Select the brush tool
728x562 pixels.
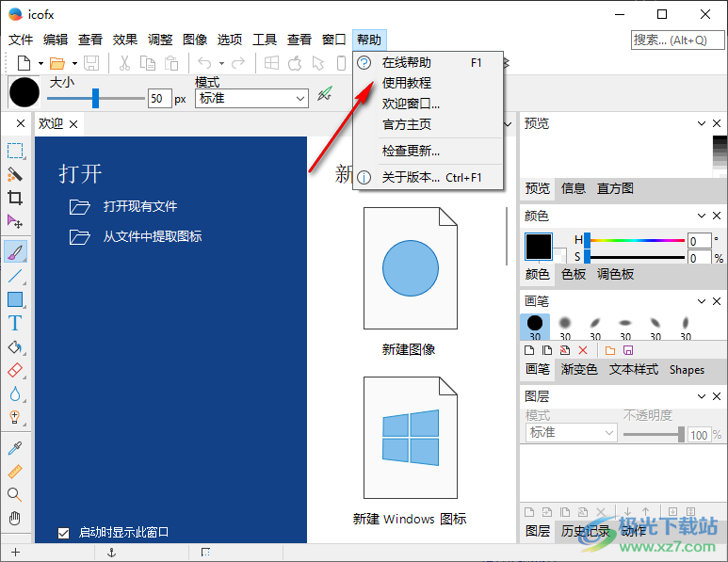(x=15, y=252)
